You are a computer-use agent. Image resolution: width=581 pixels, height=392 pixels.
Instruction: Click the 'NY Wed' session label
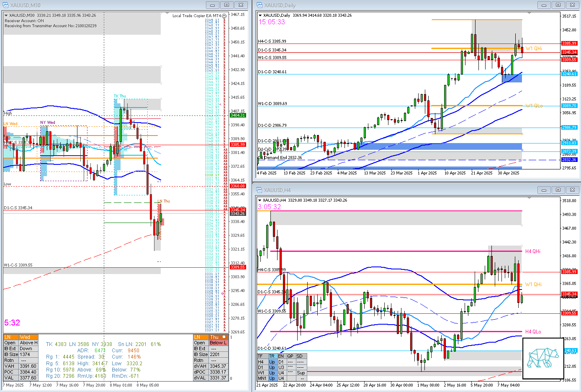coord(48,123)
